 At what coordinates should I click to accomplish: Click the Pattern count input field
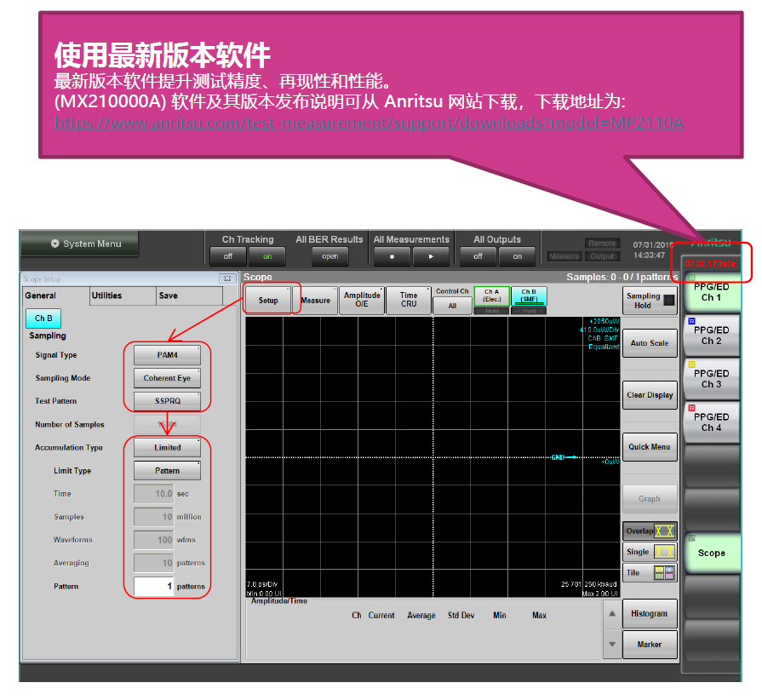154,586
